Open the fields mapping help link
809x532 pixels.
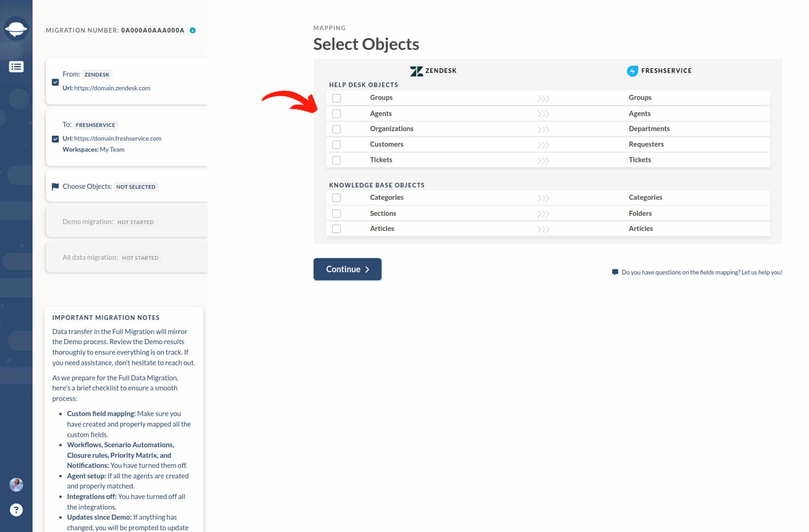(x=702, y=272)
